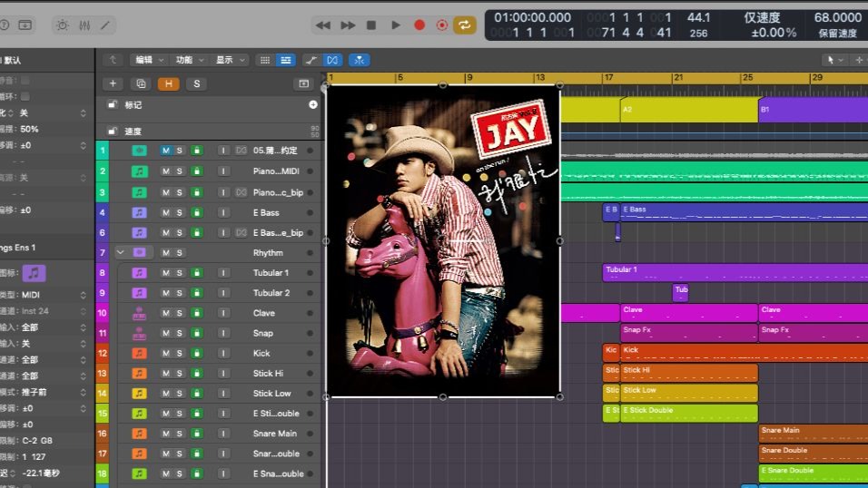Open the 仅速度 tempo mode menu
868x488 pixels.
[x=763, y=18]
